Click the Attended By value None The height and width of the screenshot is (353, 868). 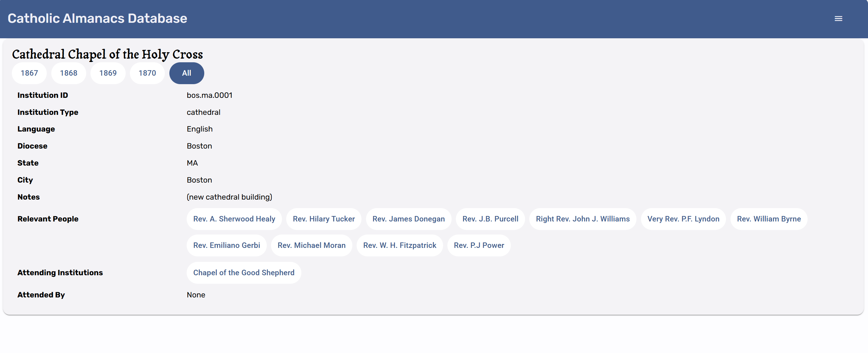(x=196, y=295)
